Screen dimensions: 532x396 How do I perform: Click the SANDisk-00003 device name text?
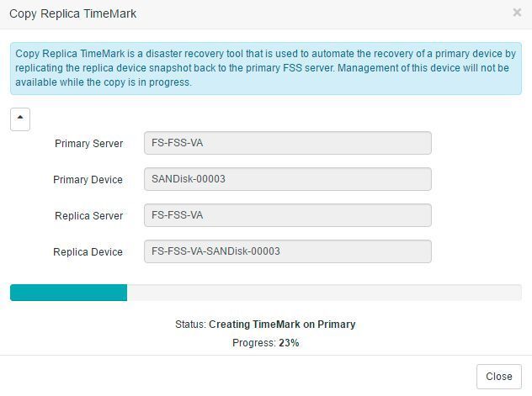point(189,179)
